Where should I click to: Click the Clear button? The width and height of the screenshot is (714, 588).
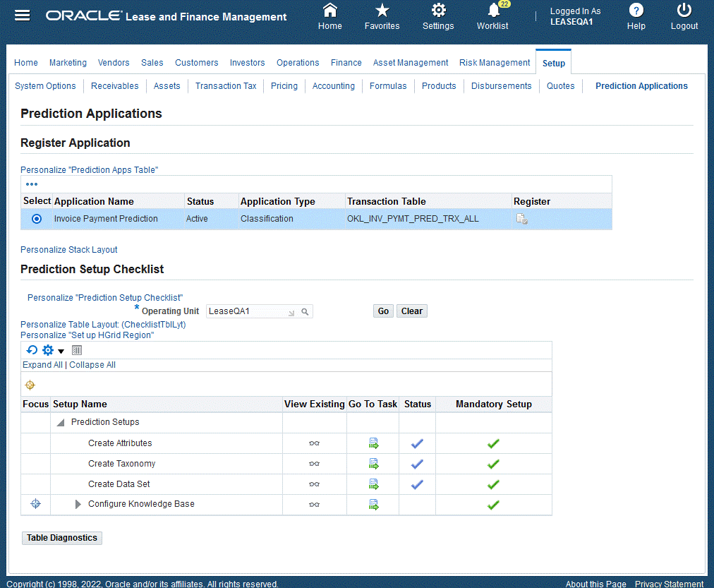pos(411,311)
